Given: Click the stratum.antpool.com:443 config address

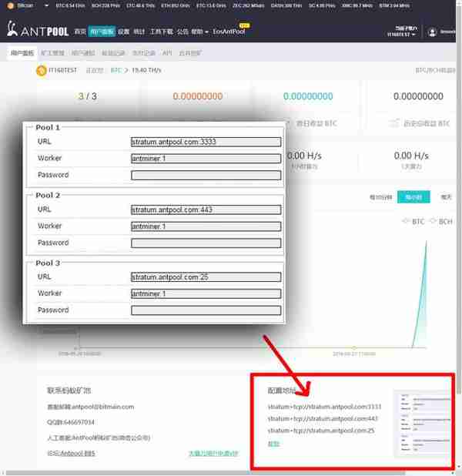Looking at the screenshot, I should coord(323,419).
